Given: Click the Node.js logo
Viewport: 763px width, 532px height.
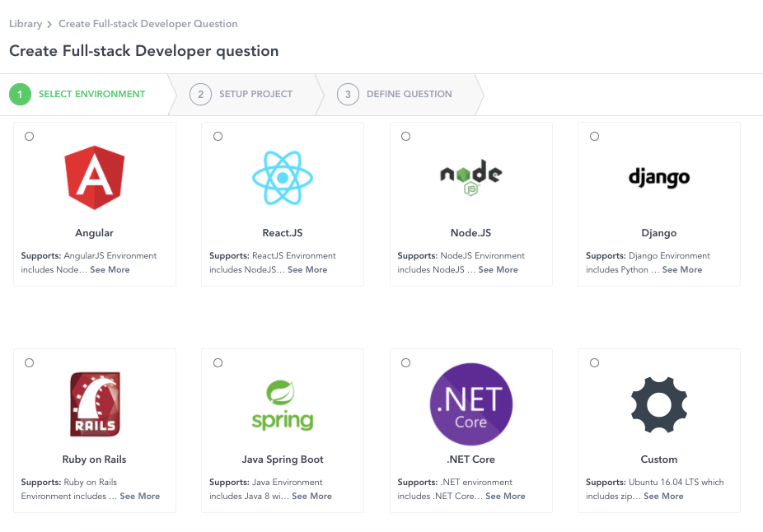Looking at the screenshot, I should [470, 178].
